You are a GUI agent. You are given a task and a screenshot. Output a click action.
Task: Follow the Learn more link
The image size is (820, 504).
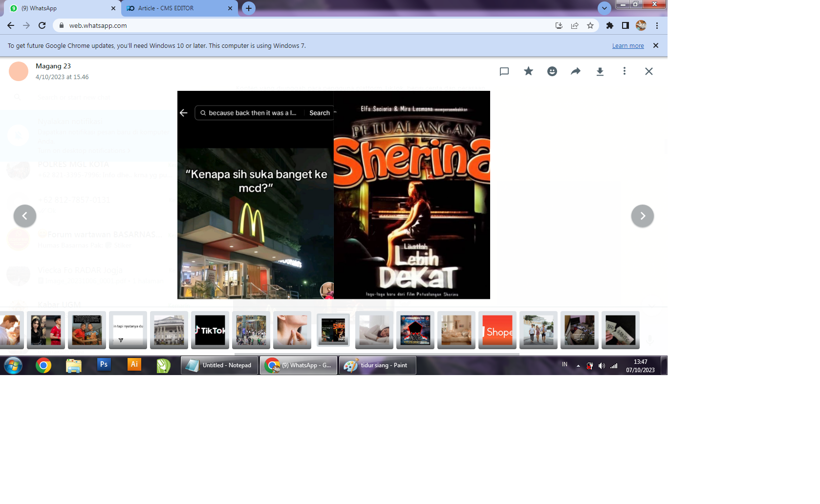point(628,46)
